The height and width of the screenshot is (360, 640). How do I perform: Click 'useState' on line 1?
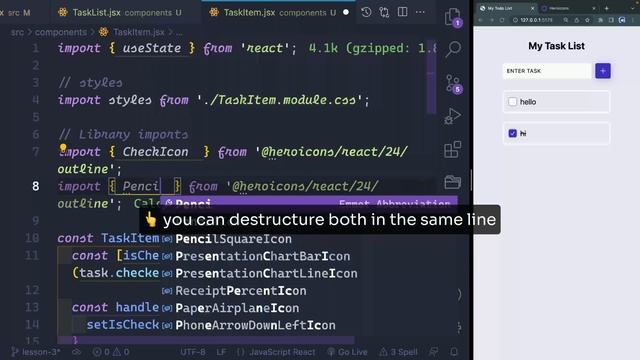coord(152,48)
